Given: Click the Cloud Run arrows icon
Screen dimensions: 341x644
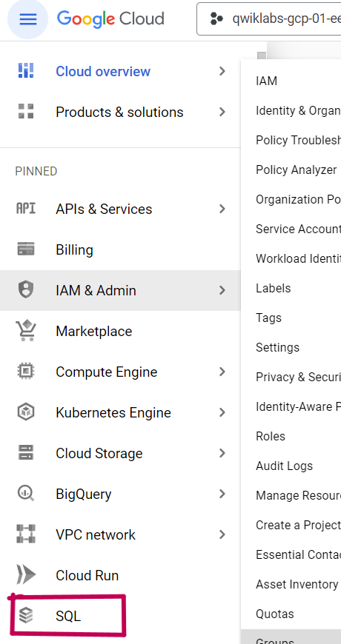Looking at the screenshot, I should (x=26, y=574).
